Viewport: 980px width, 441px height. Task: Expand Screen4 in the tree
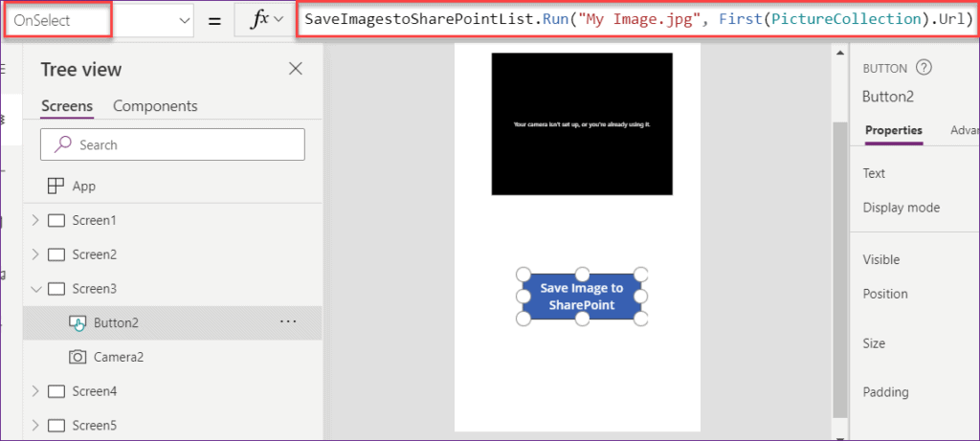pos(35,391)
